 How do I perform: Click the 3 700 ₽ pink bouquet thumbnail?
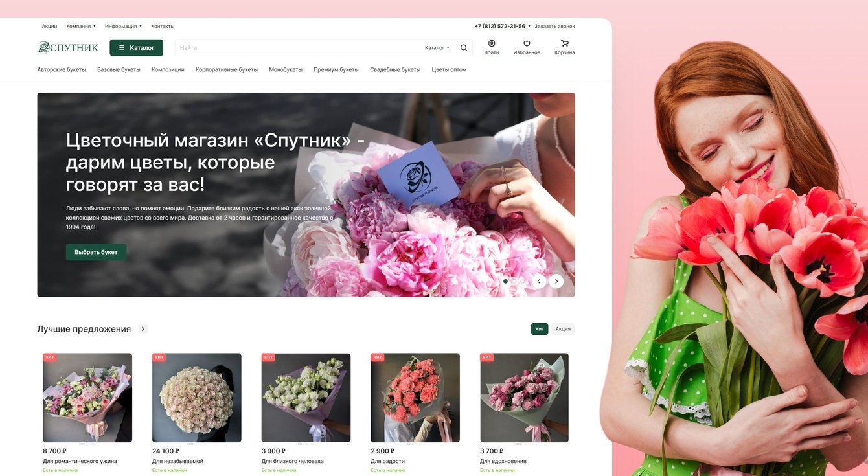[x=525, y=398]
